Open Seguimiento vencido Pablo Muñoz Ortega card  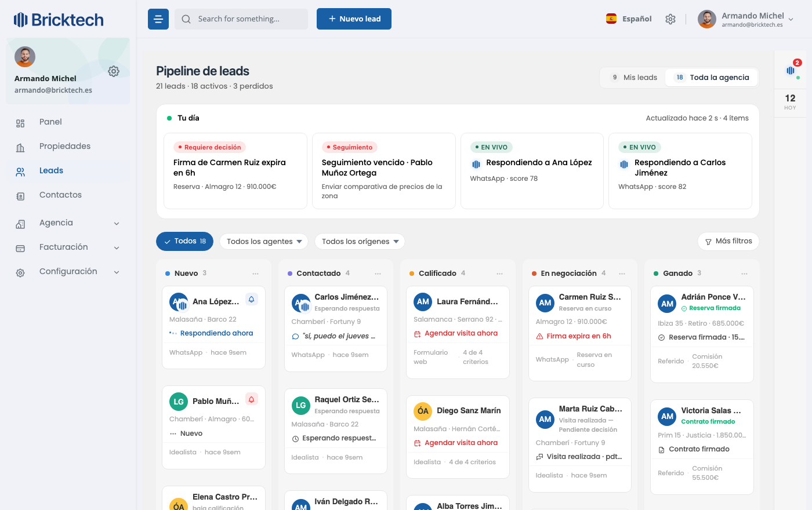coord(384,171)
